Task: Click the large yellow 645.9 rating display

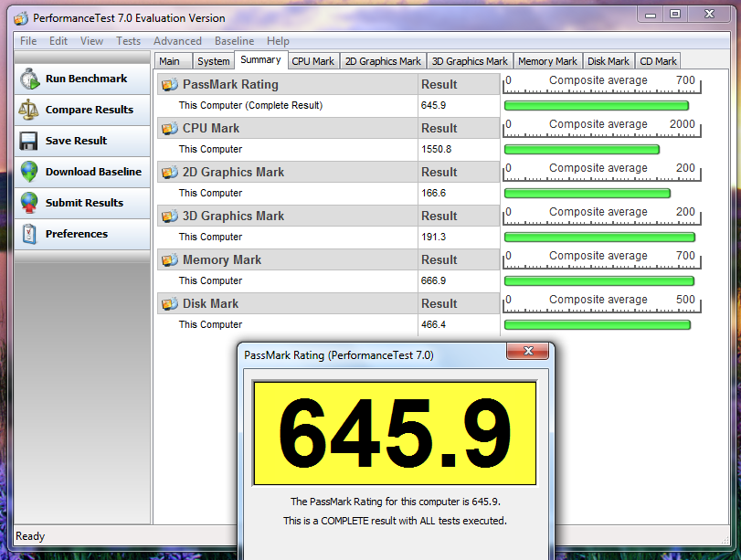Action: tap(395, 433)
